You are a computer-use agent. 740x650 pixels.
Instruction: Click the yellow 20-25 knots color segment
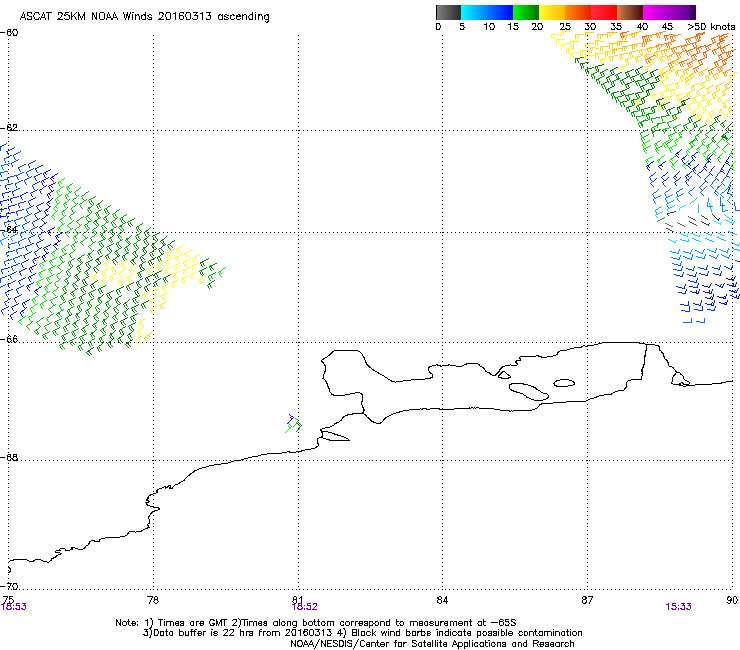552,12
